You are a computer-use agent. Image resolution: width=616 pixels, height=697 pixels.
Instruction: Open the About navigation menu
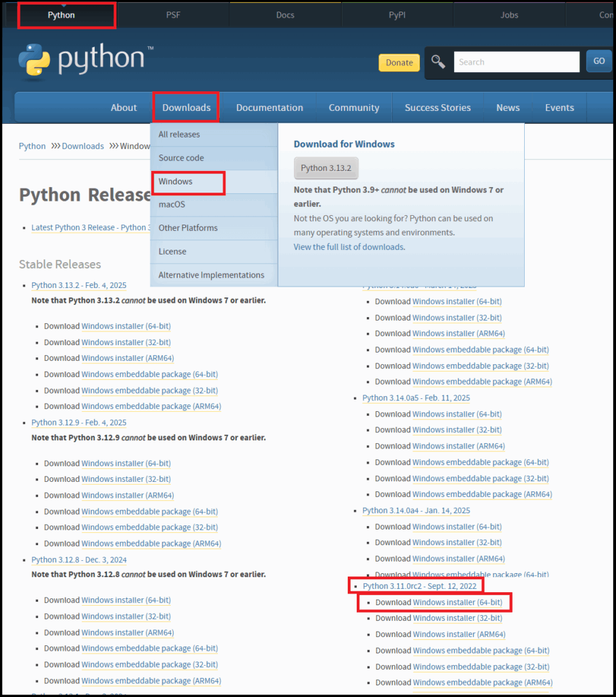coord(124,108)
